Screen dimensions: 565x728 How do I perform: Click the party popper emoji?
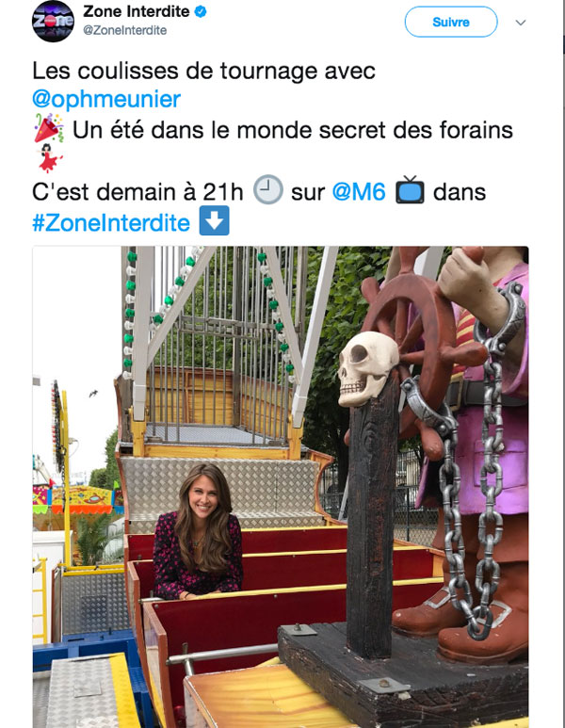click(49, 128)
